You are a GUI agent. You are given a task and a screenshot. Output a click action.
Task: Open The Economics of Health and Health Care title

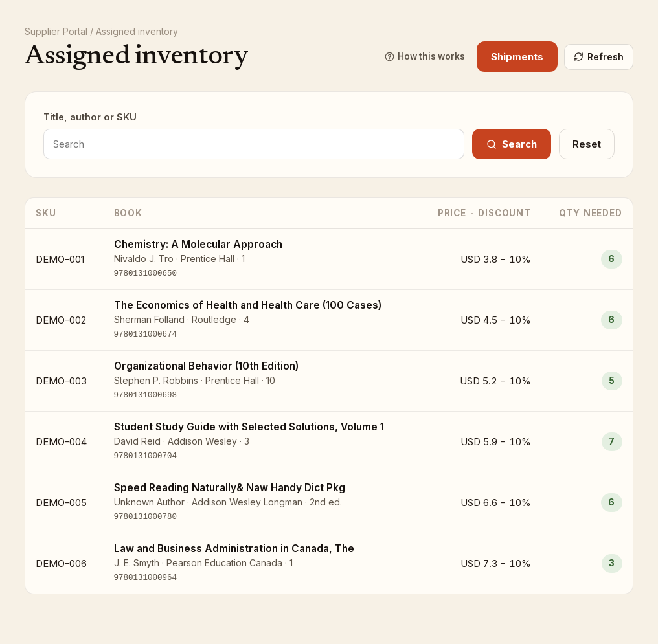tap(247, 305)
